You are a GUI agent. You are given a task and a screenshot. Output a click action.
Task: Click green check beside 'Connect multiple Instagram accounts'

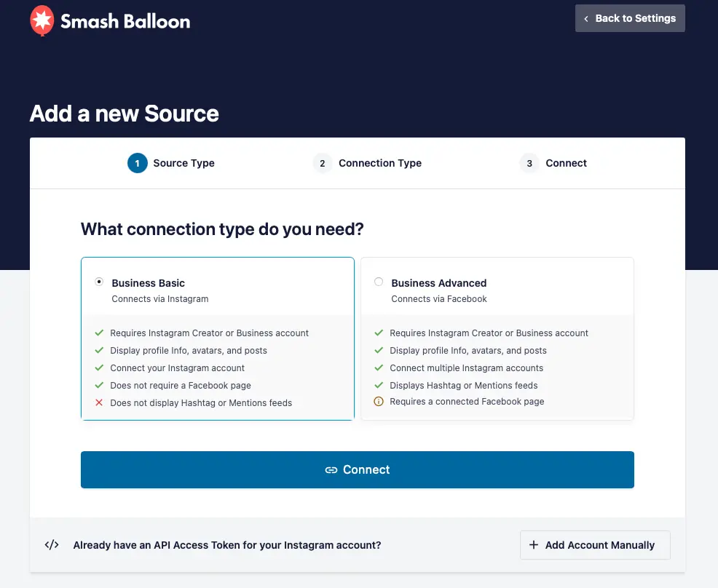(x=379, y=367)
